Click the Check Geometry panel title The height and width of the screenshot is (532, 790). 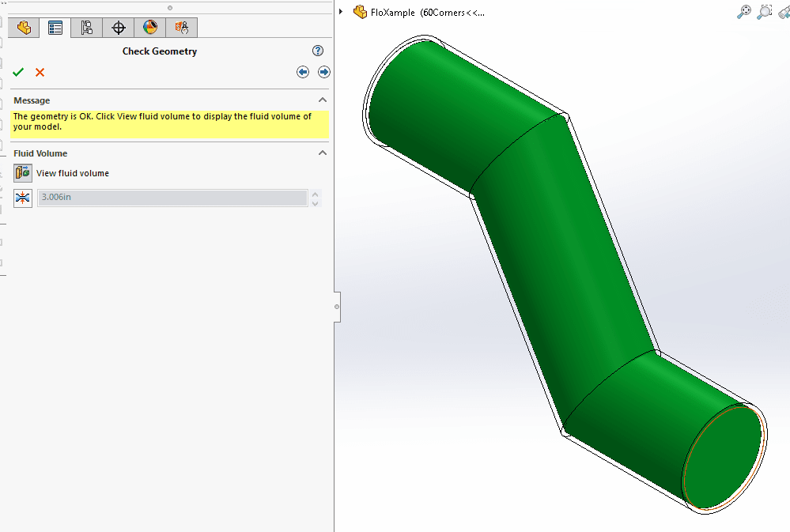point(160,51)
